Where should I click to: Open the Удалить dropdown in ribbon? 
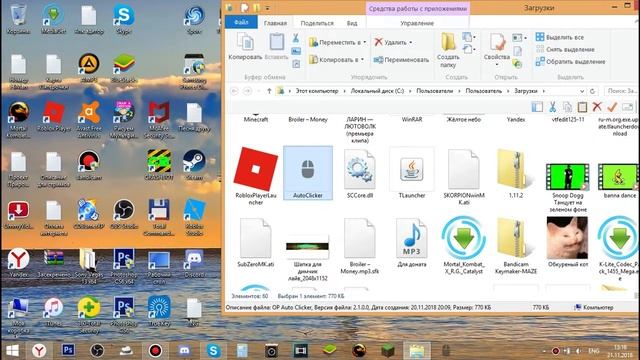click(x=393, y=42)
